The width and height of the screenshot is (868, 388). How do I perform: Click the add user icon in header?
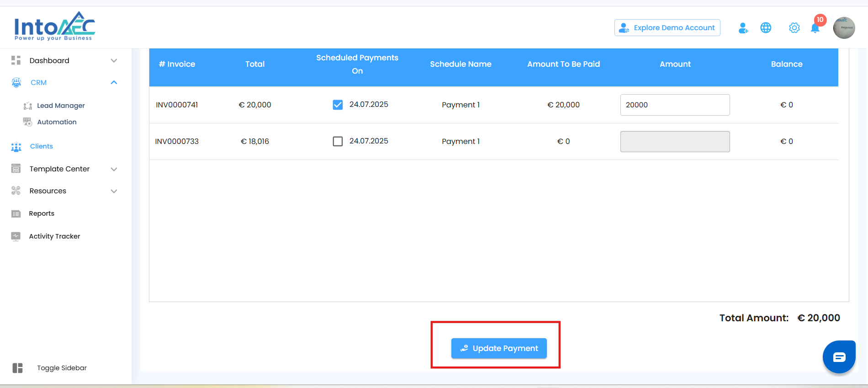[x=743, y=28]
